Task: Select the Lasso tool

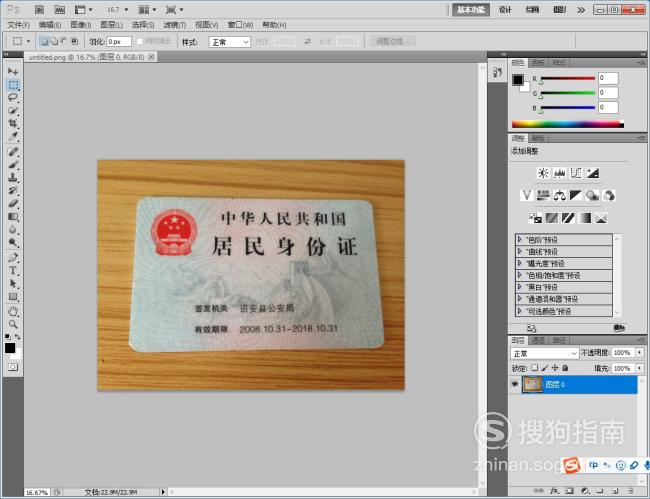Action: pyautogui.click(x=13, y=98)
